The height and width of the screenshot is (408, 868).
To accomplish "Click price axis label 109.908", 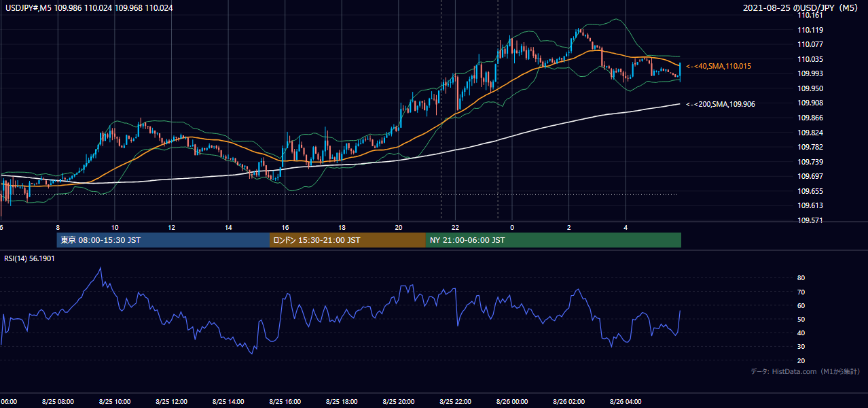I will coord(810,103).
